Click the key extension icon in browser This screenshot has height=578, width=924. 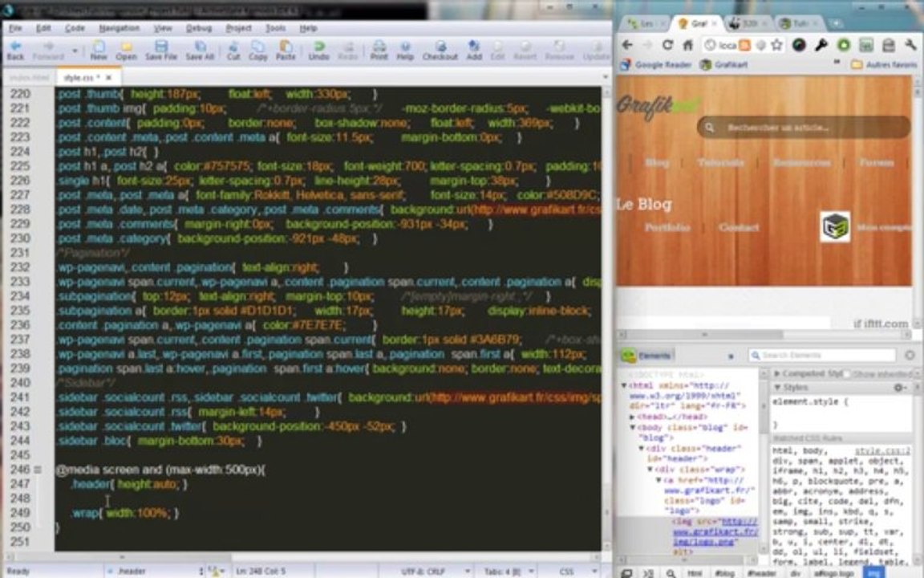click(821, 45)
